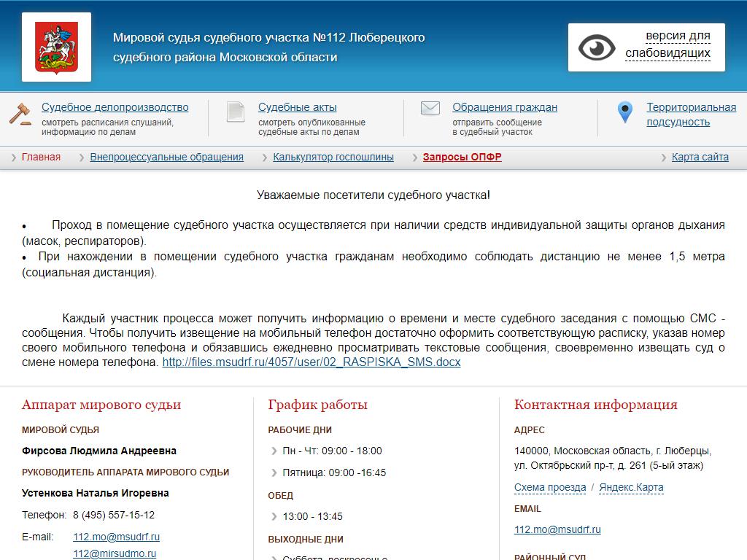Viewport: 747px width, 560px height.
Task: Open Яндекс.Карта link
Action: click(x=631, y=487)
